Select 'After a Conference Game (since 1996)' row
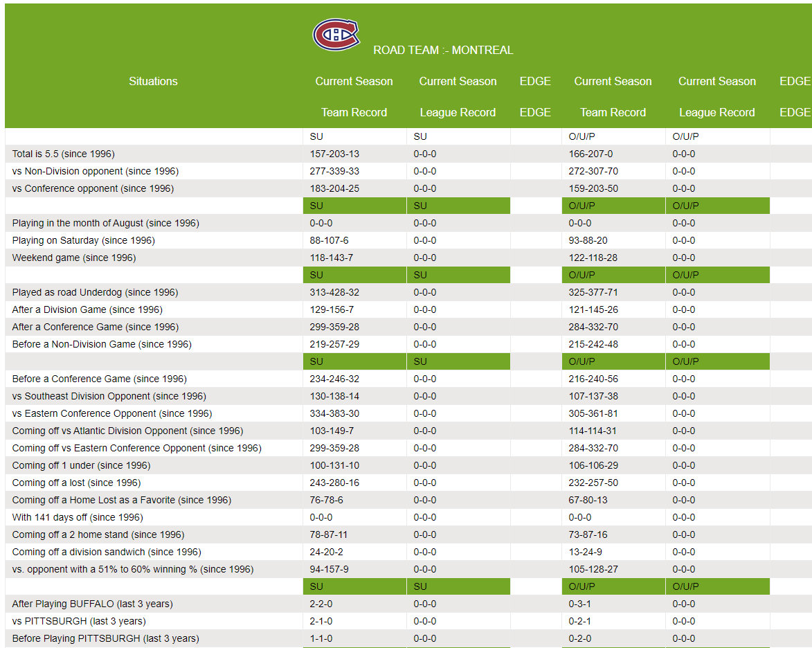 (408, 327)
